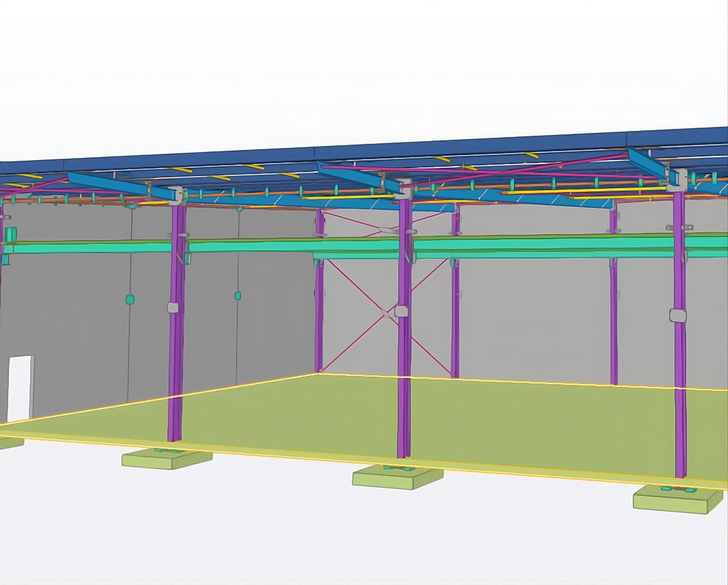Select the back purple column left of X-bracing
Screen dimensions: 728x585
pos(319,291)
